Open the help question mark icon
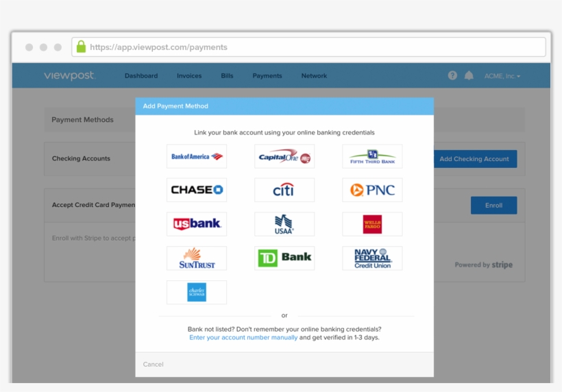562x392 pixels. (452, 75)
